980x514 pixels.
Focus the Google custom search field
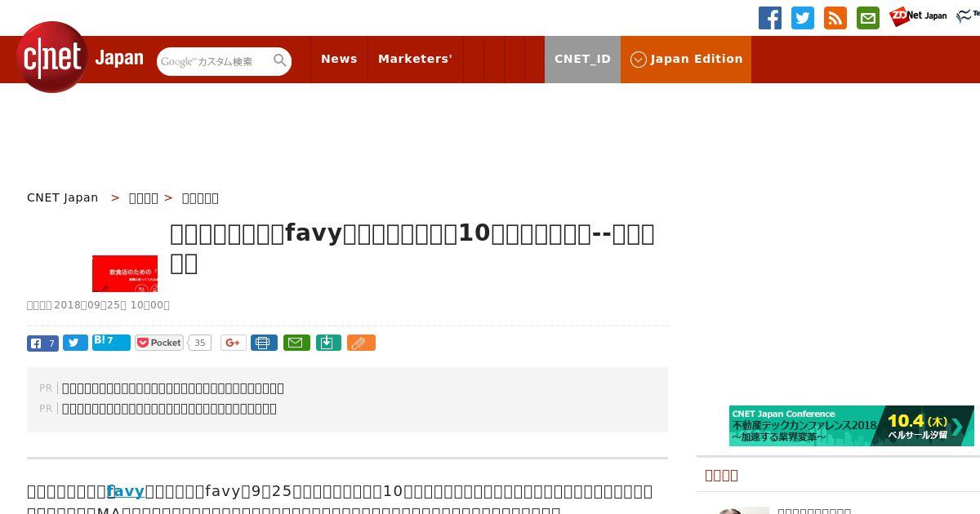click(214, 61)
